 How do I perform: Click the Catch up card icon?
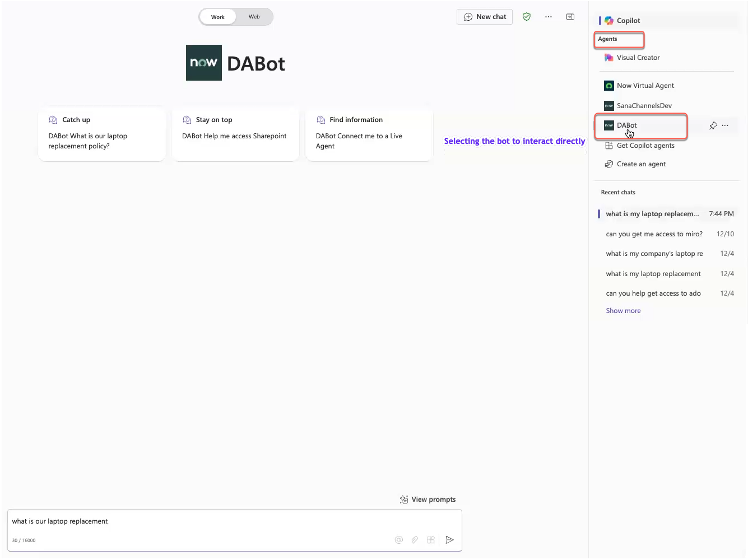click(x=53, y=120)
